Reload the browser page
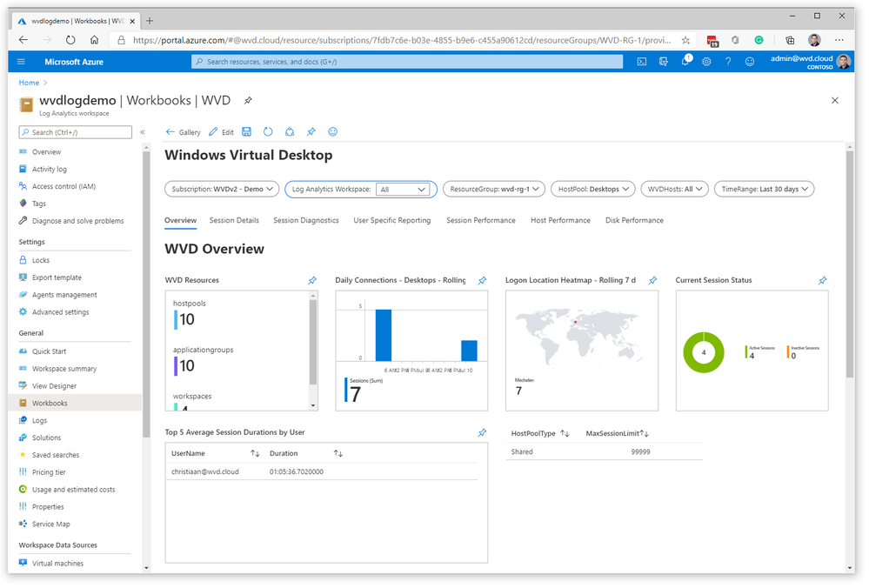 70,40
